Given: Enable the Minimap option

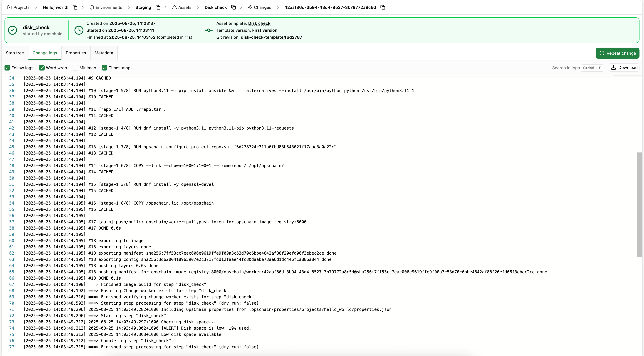Looking at the screenshot, I should (x=75, y=68).
